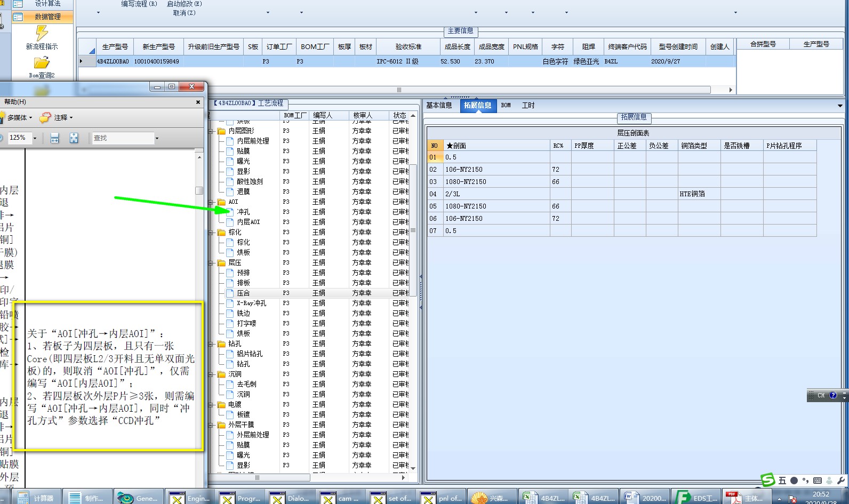This screenshot has height=504, width=849.
Task: Open the EDS工... taskbar item
Action: 696,497
